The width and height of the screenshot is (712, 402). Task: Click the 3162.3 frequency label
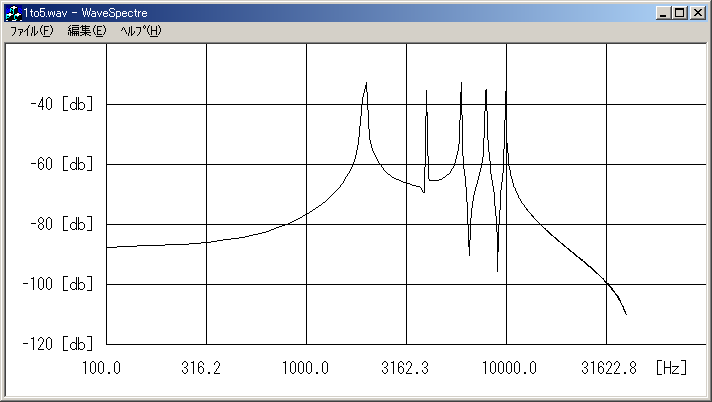coord(405,367)
